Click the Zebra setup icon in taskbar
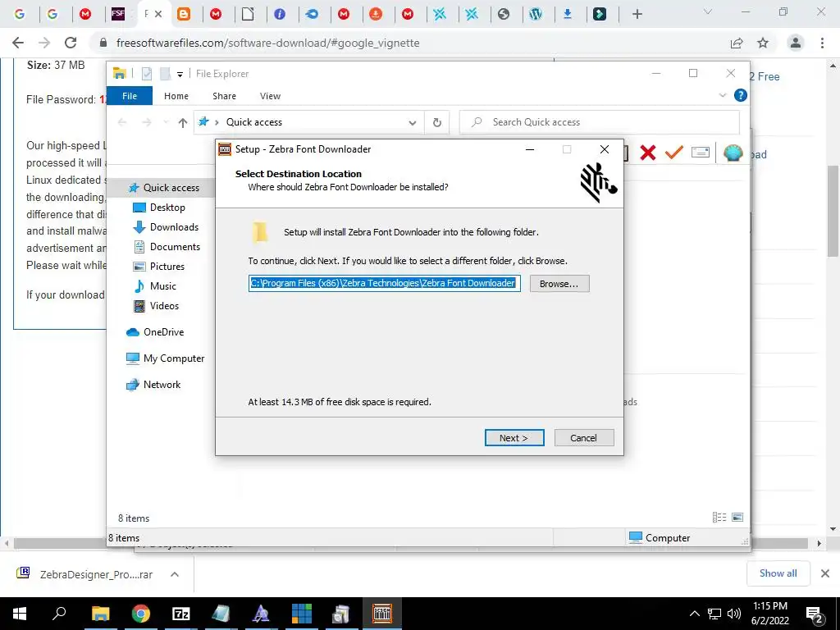Viewport: 840px width, 630px height. point(382,614)
